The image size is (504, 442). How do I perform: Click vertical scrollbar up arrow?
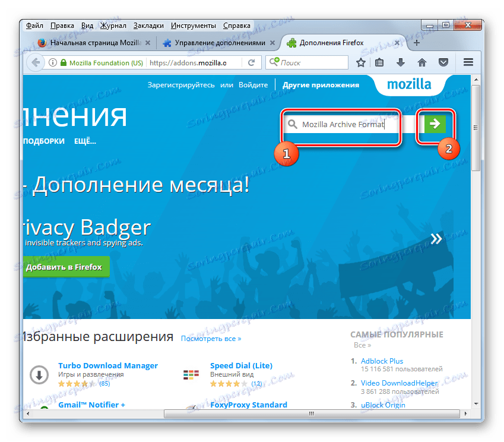click(x=476, y=79)
